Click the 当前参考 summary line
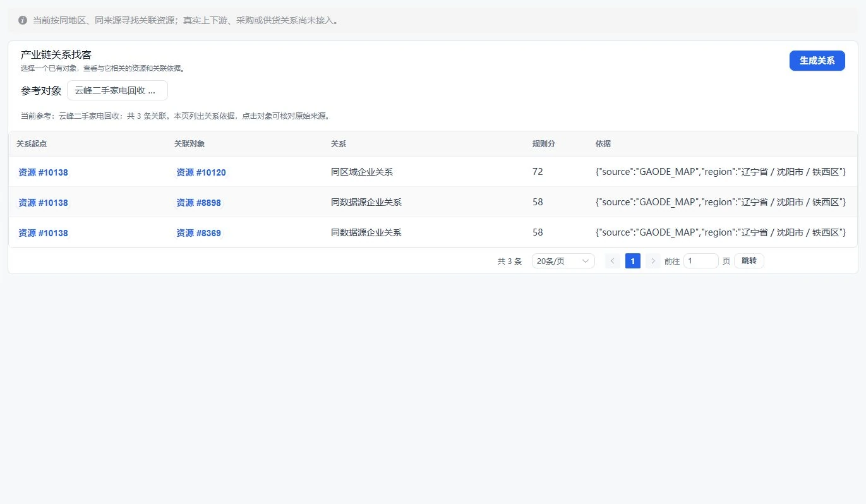 (176, 116)
